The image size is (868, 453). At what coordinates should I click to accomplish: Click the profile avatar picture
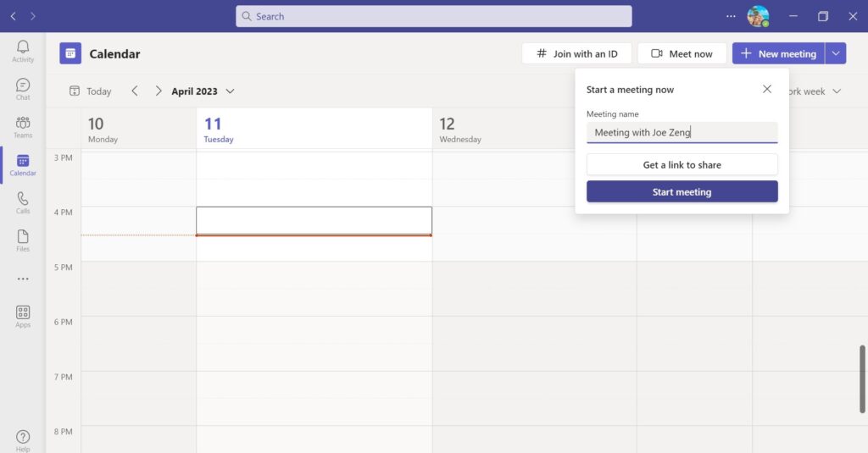pyautogui.click(x=757, y=16)
